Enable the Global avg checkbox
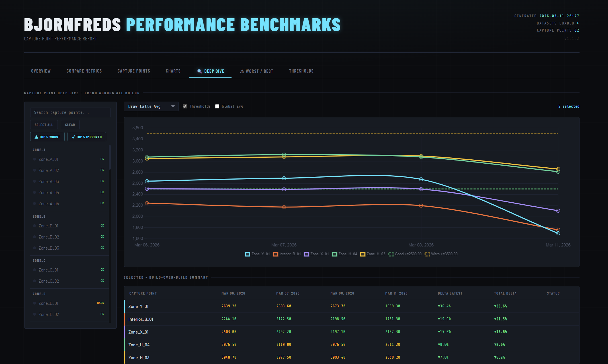The height and width of the screenshot is (364, 608). [x=217, y=106]
